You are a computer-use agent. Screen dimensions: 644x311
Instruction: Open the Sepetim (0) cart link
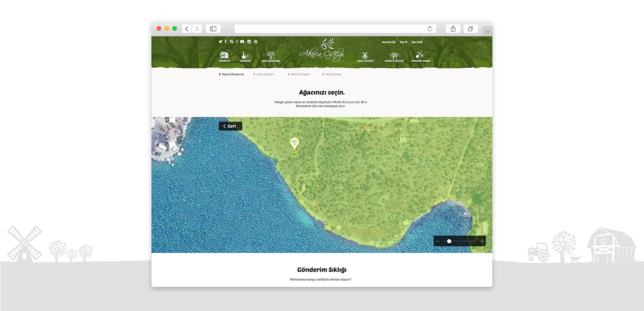(x=388, y=42)
